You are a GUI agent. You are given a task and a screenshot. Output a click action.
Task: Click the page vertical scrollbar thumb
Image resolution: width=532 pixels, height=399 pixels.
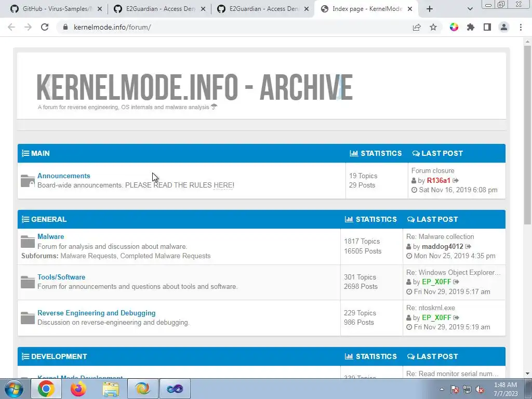[x=527, y=135]
